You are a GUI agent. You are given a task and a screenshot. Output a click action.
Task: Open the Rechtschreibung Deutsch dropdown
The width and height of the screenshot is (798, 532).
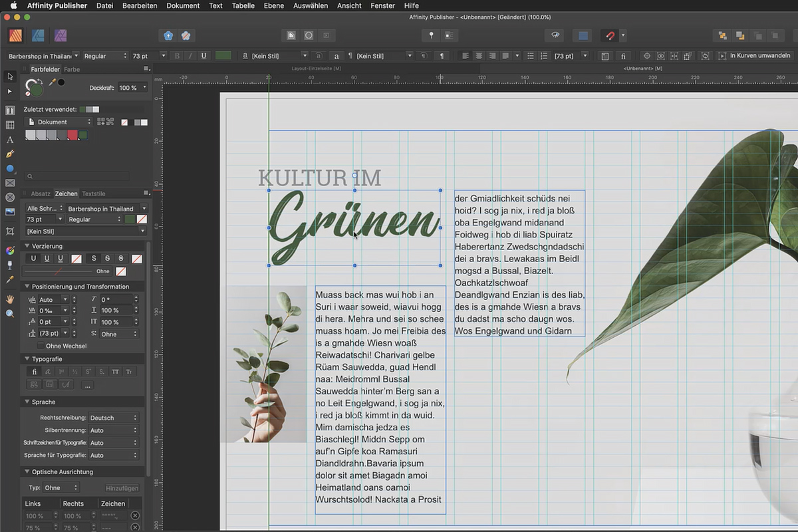112,418
